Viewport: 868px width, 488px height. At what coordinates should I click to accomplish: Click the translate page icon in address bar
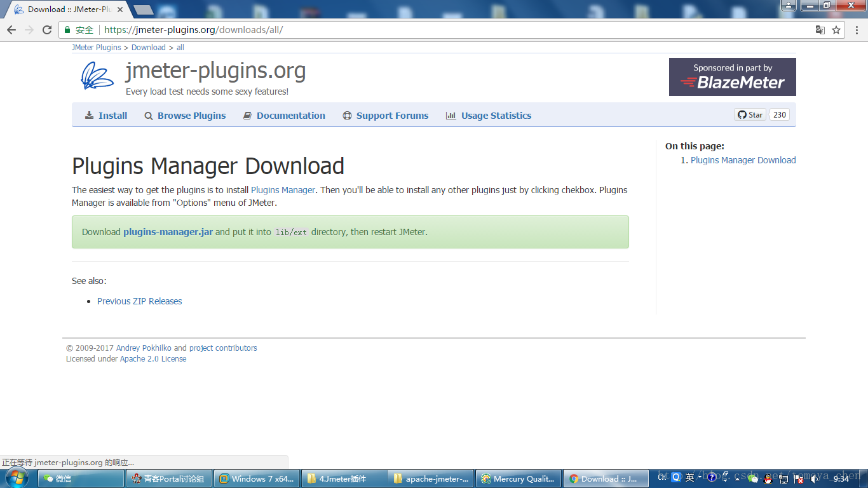820,30
